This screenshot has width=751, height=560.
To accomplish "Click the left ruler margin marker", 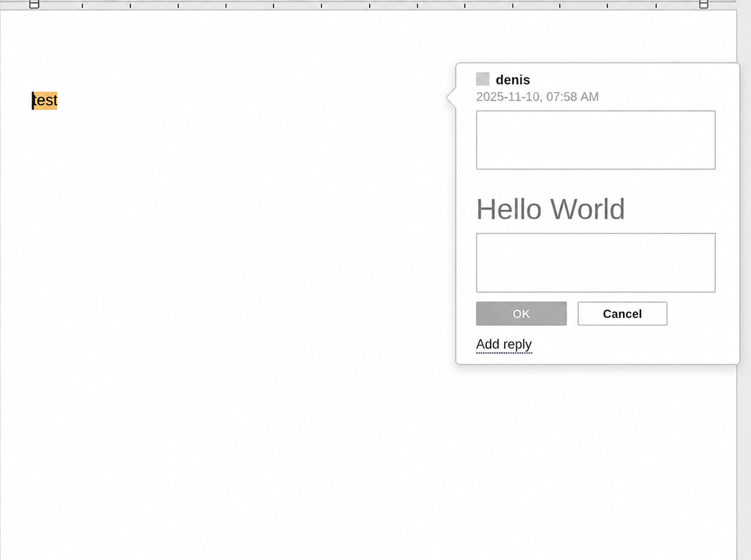I will coord(34,4).
